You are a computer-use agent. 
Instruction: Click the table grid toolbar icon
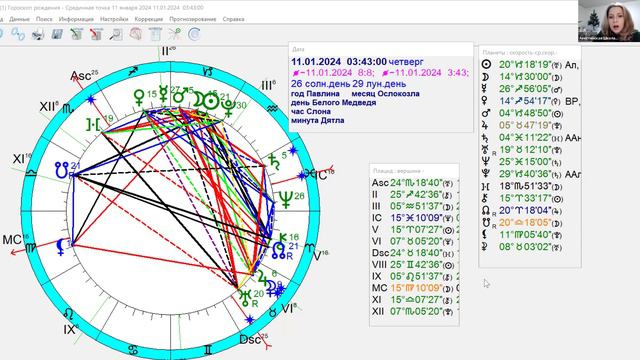click(155, 34)
